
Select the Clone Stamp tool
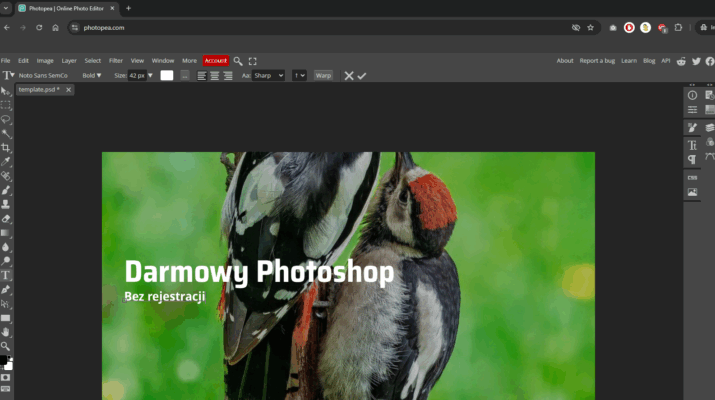5,204
